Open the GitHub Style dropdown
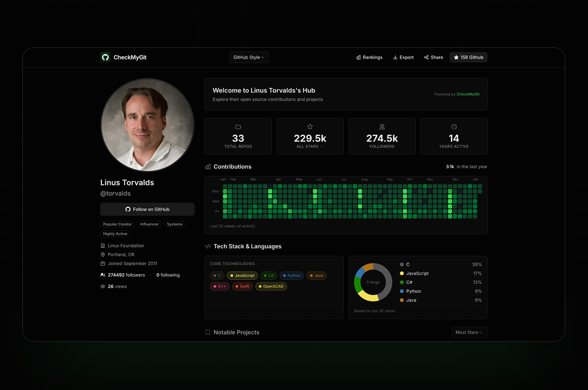588x390 pixels. click(x=249, y=58)
